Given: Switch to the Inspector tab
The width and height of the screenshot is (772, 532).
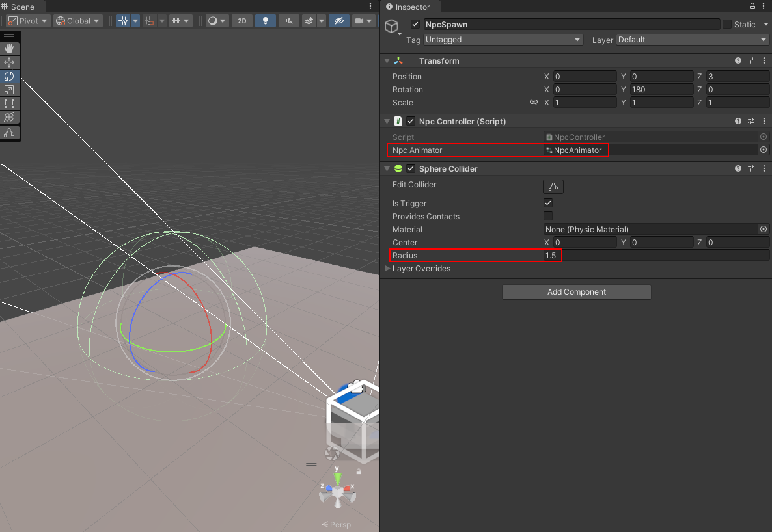Looking at the screenshot, I should point(412,7).
